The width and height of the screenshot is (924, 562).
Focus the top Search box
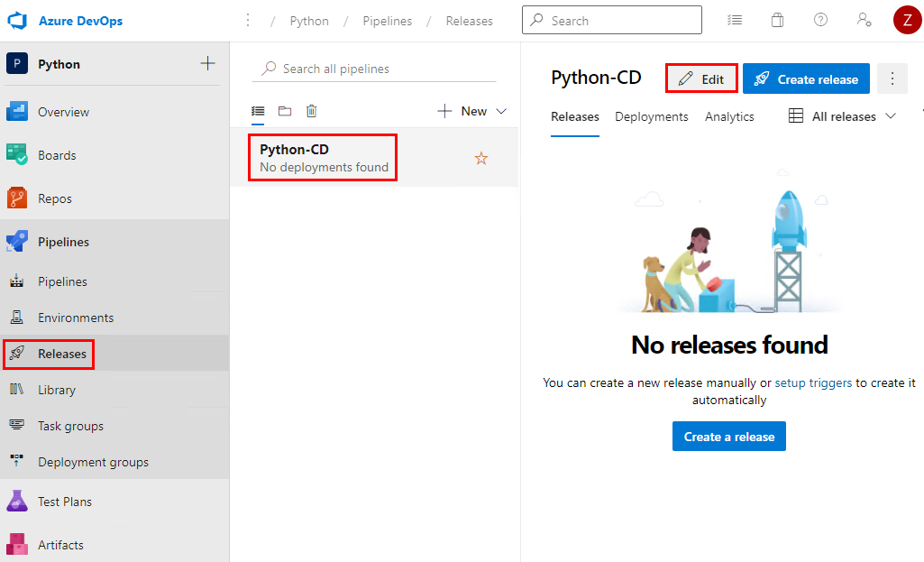[612, 20]
